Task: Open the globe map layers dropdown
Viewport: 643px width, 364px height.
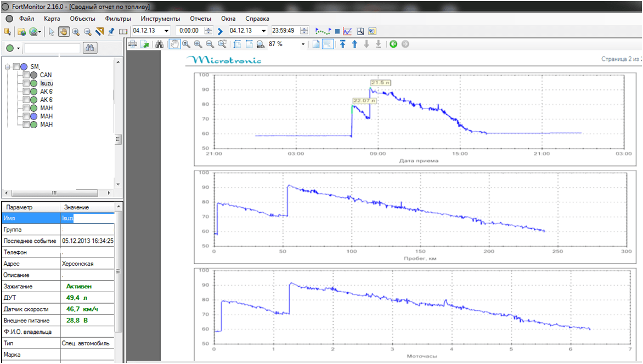Action: point(40,32)
